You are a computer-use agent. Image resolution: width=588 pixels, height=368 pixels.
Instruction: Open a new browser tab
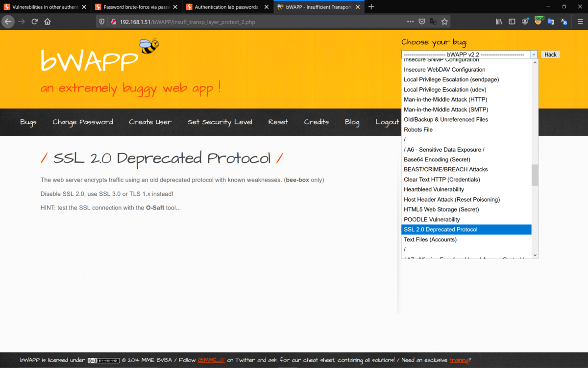(371, 7)
